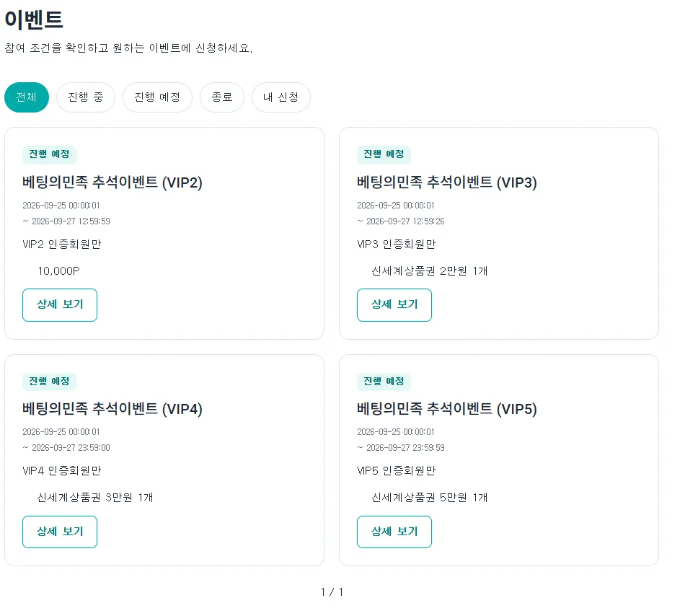Select the 추석이벤트 (VIP3) title

click(x=447, y=182)
